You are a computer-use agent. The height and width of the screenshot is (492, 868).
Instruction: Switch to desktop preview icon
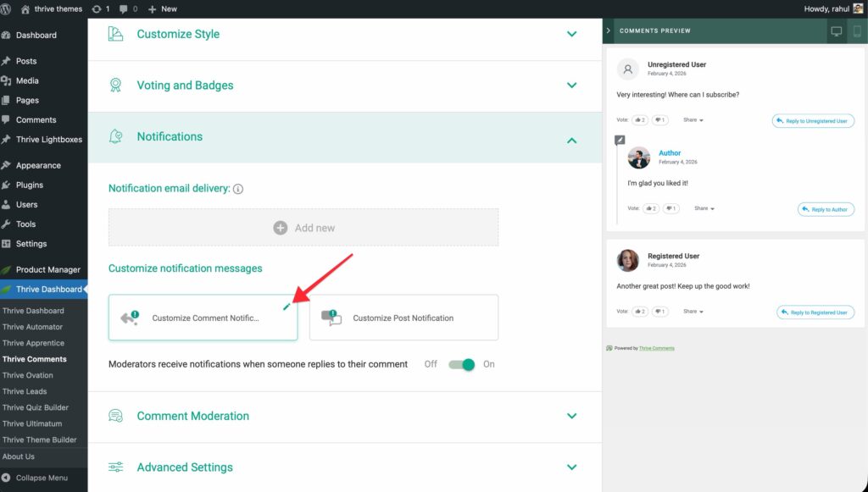(837, 31)
